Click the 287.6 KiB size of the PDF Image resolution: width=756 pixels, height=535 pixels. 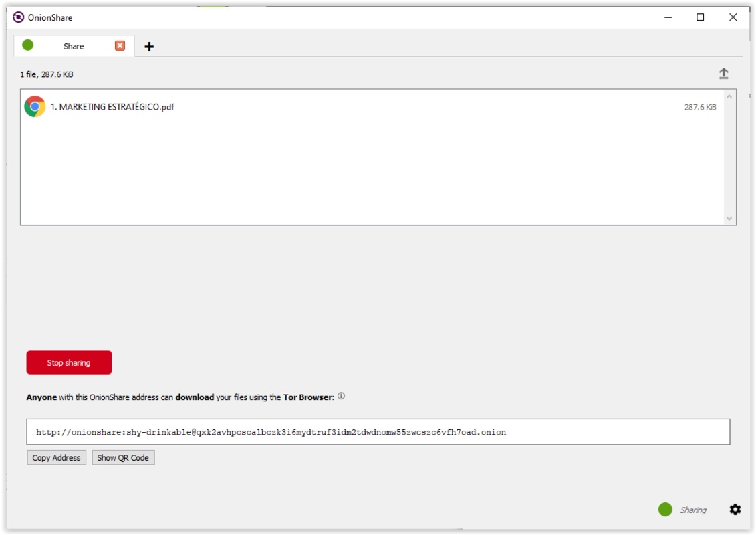[700, 107]
